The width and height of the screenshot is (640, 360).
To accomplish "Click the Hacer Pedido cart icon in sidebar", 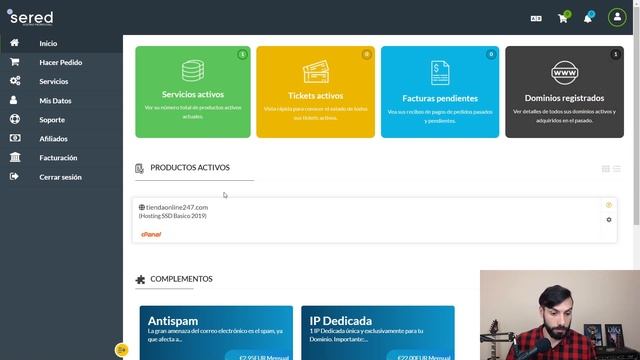I will [15, 62].
